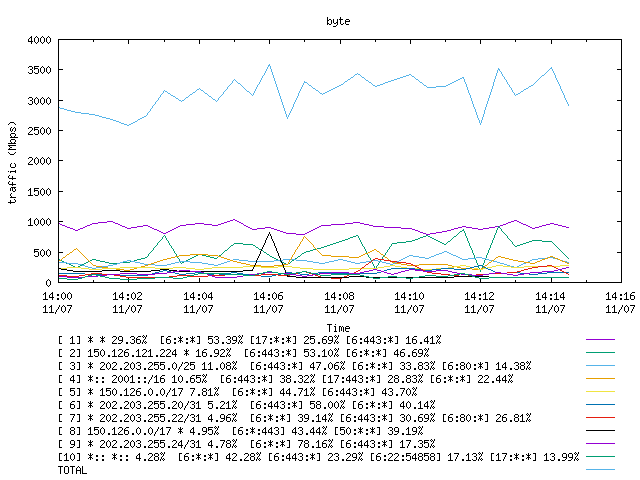Click the x-axis time label "14:06"

point(268,296)
